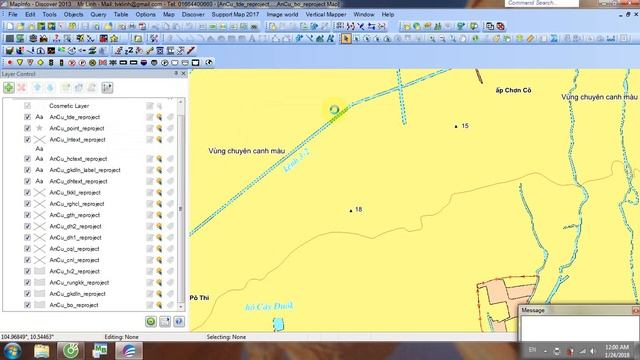Open the Query menu
This screenshot has height=360, width=640.
(98, 14)
